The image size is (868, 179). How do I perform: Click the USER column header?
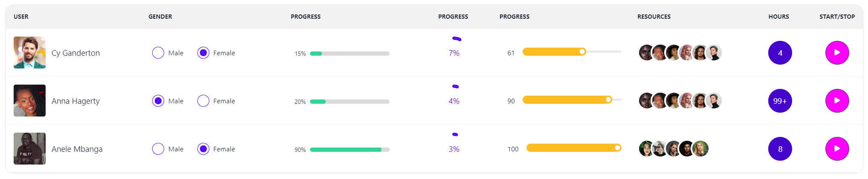(21, 17)
